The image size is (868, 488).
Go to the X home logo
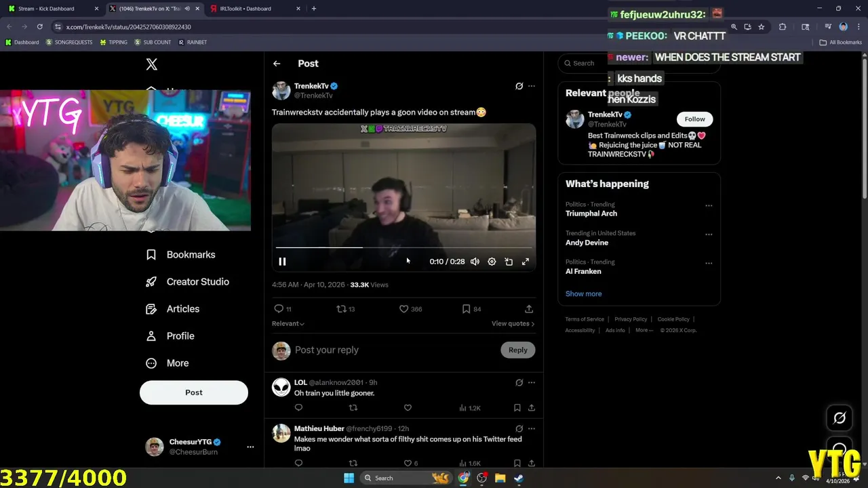click(152, 64)
